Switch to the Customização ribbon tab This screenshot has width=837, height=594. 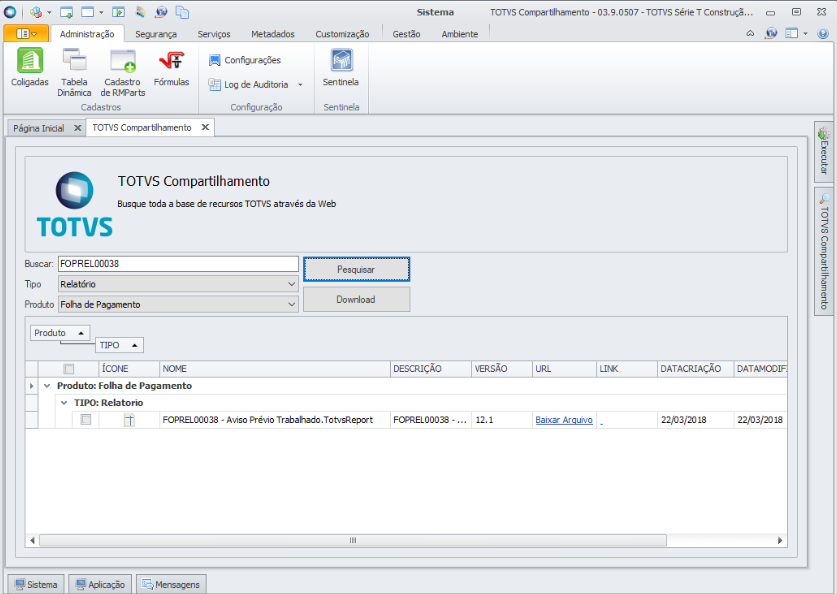pyautogui.click(x=342, y=34)
